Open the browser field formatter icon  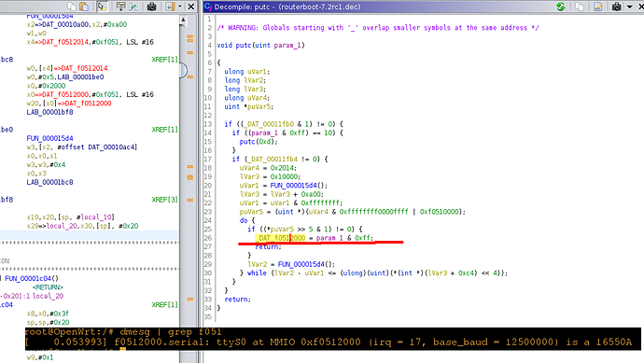pyautogui.click(x=120, y=7)
